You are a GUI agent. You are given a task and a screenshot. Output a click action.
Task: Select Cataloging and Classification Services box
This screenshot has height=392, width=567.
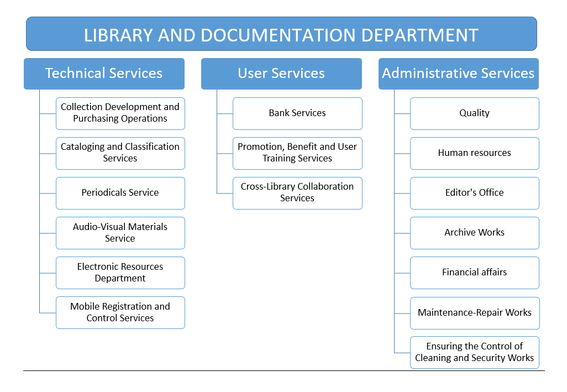[120, 153]
